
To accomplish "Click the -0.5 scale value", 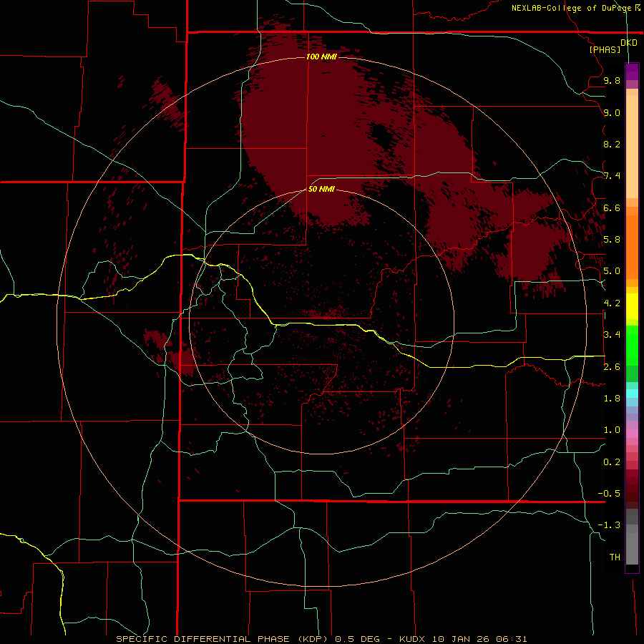I will tap(609, 494).
